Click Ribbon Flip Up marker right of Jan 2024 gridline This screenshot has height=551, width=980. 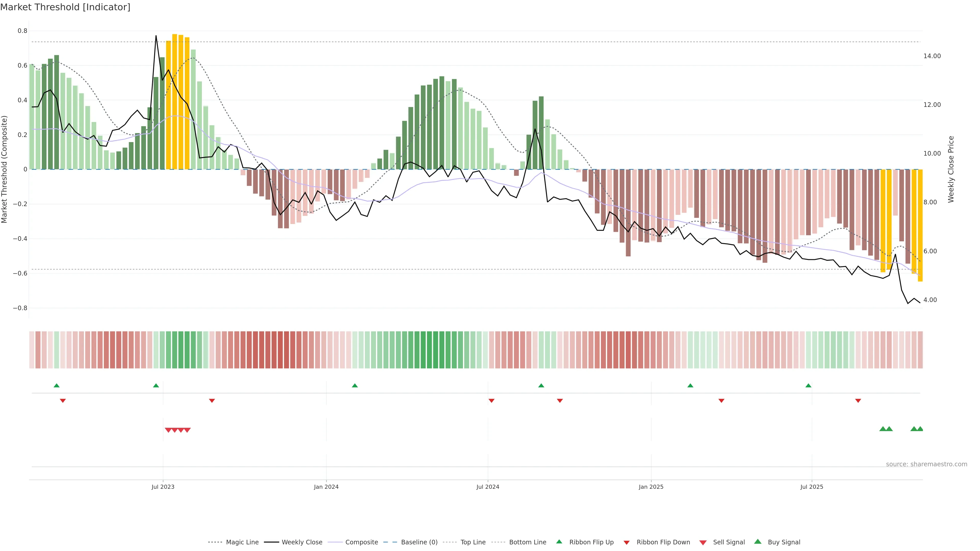(355, 386)
